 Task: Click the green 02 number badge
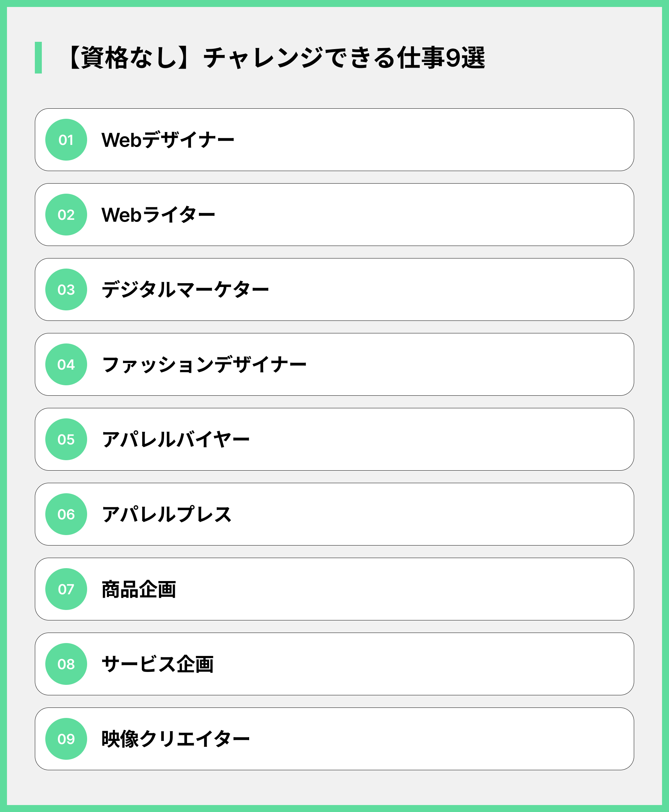(x=66, y=215)
